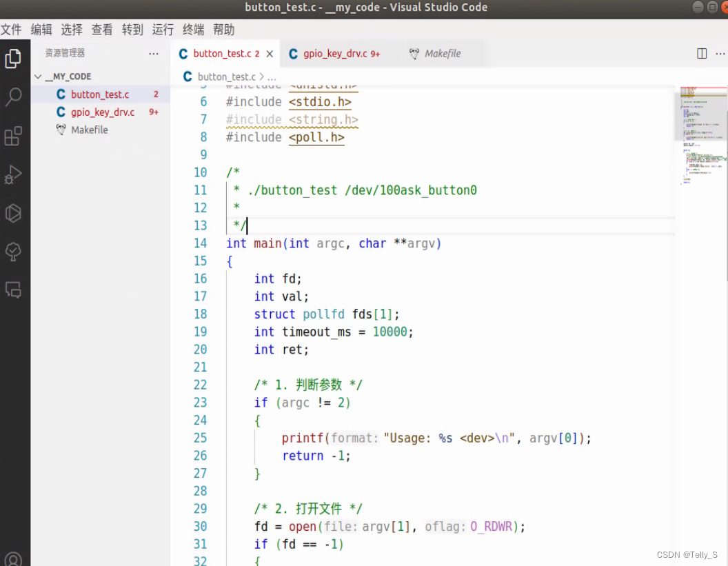Open the Accounts icon at bottom
Screen dimensions: 728x566
tap(13, 558)
